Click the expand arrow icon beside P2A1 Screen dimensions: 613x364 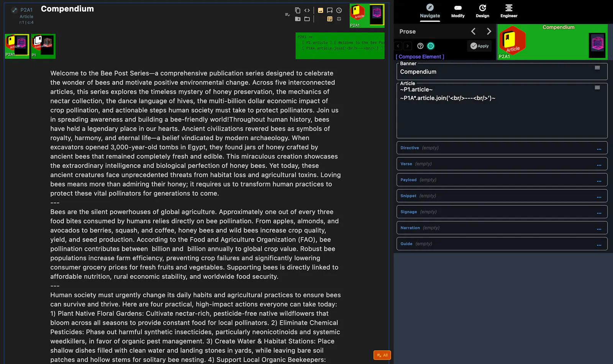click(14, 10)
